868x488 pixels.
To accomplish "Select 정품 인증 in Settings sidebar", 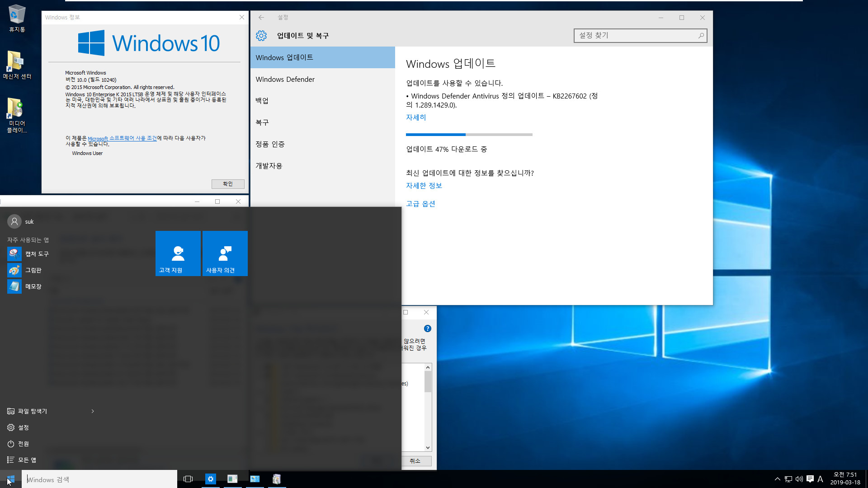I will (323, 144).
